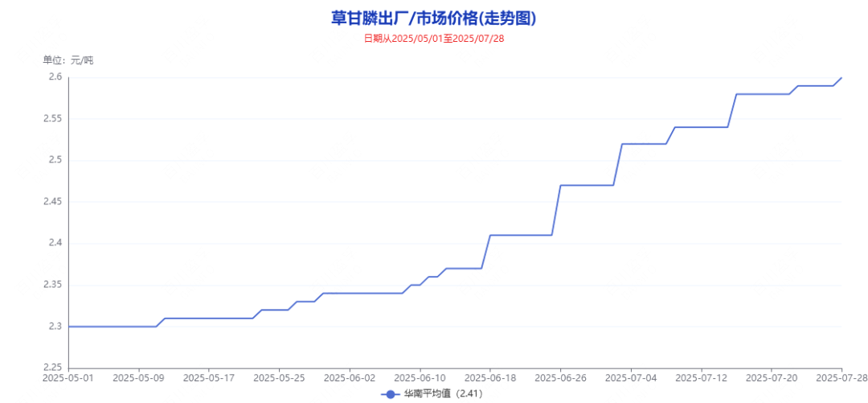Toggle the 华南平均值 legend marker icon
Viewport: 868px width, 403px height.
pyautogui.click(x=391, y=394)
